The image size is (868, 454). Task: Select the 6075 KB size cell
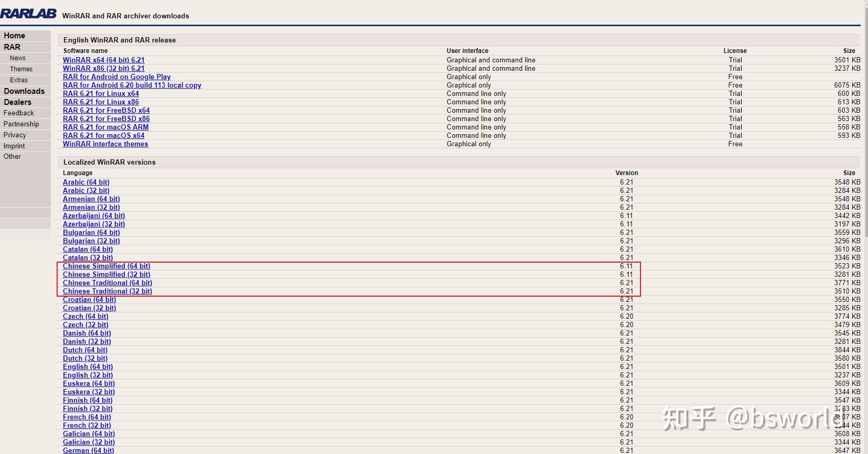coord(847,85)
